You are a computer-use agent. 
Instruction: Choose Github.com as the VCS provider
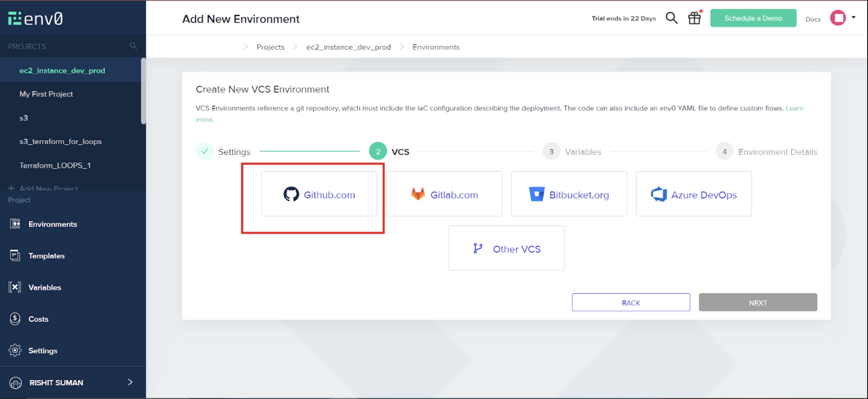pyautogui.click(x=319, y=194)
